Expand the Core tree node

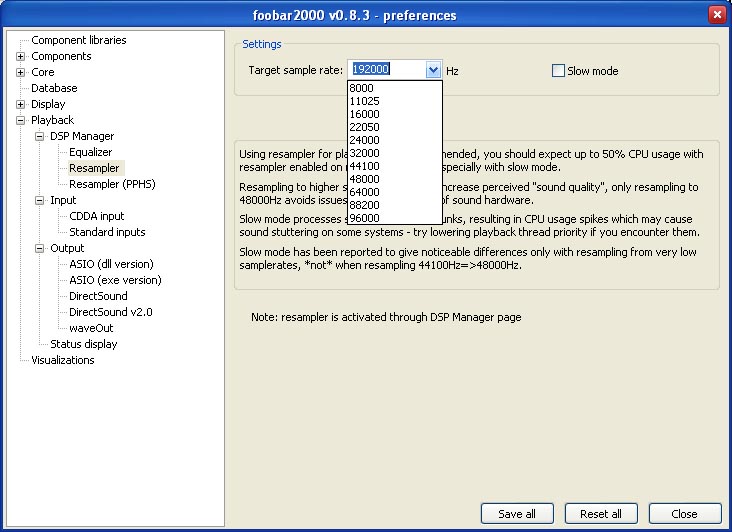(21, 72)
